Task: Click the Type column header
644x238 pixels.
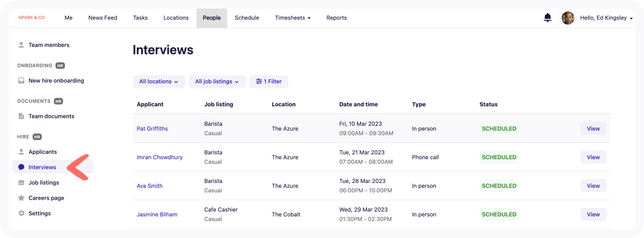Action: [419, 104]
